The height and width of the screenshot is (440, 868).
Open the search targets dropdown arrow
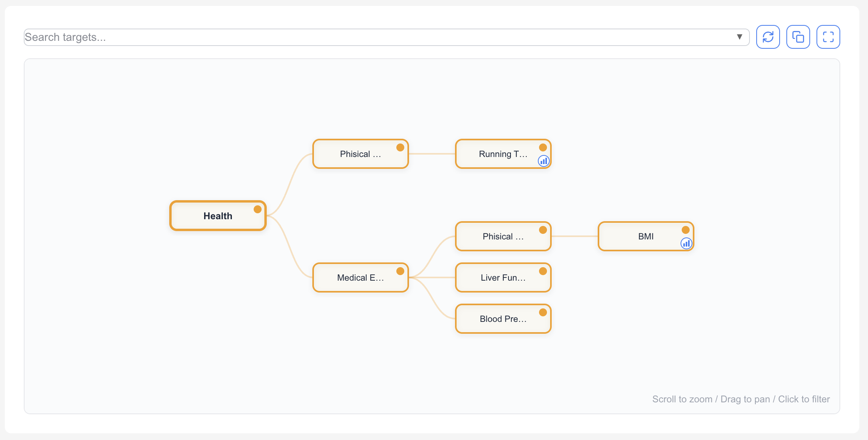pyautogui.click(x=739, y=37)
